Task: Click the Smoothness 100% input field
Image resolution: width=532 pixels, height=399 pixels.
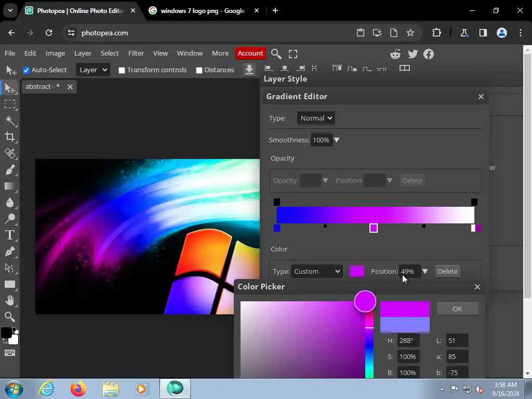Action: pos(321,140)
